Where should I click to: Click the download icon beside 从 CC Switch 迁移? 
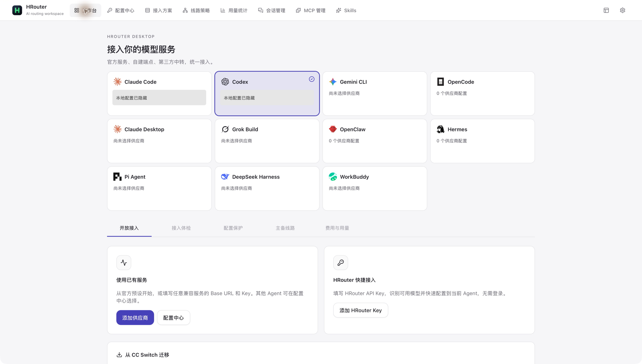(119, 355)
